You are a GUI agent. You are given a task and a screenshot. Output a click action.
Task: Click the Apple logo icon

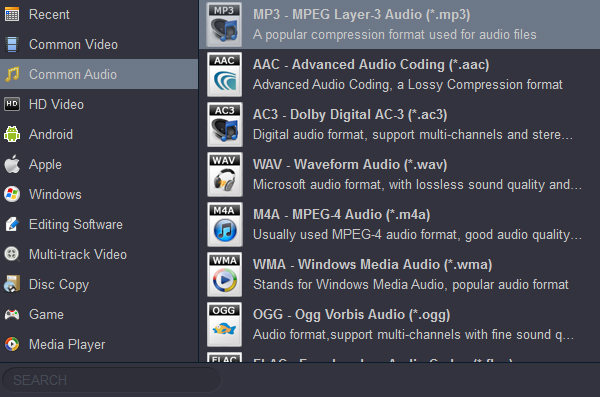tap(12, 164)
